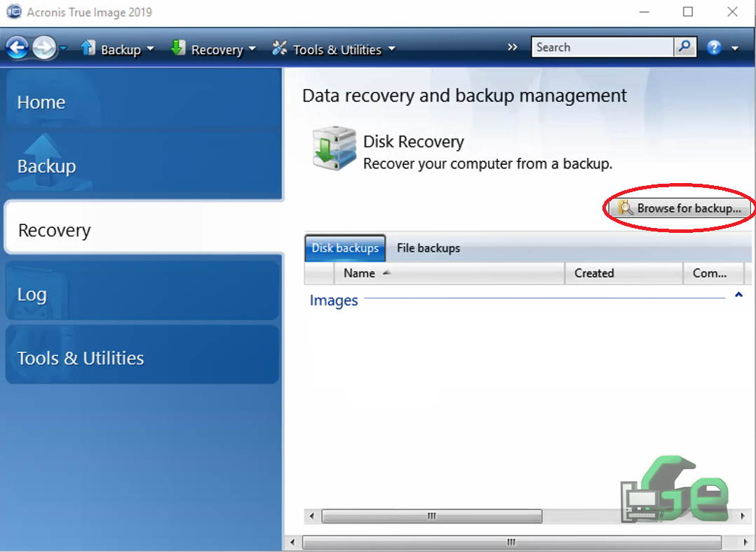Click the Acronis app icon in title bar
The width and height of the screenshot is (756, 552).
click(13, 11)
